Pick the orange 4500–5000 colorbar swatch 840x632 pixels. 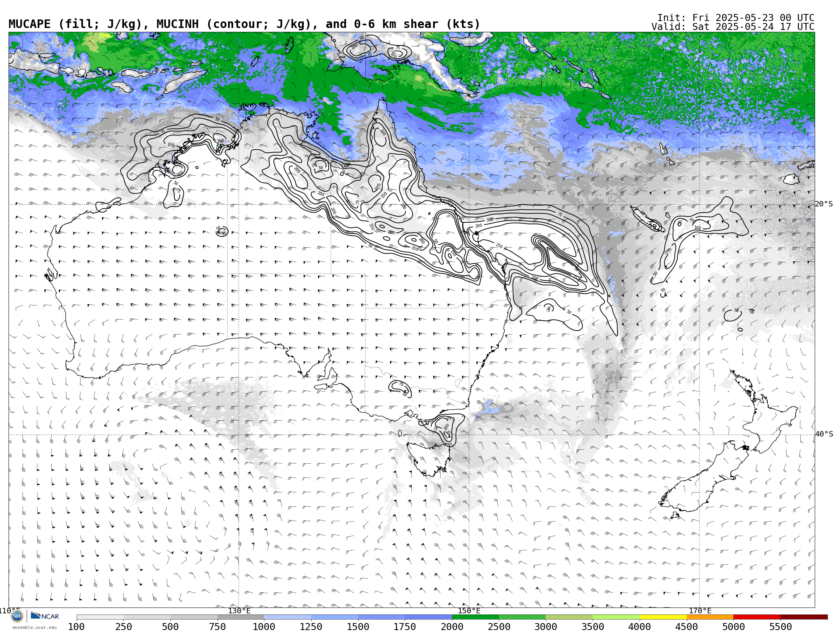click(710, 617)
